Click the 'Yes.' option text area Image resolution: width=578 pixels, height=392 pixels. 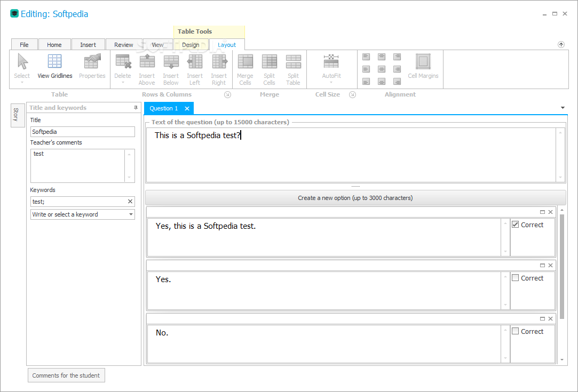tap(324, 291)
